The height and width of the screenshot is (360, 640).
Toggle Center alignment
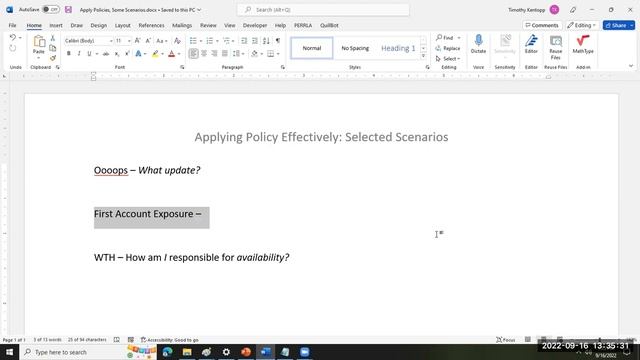[x=204, y=54]
